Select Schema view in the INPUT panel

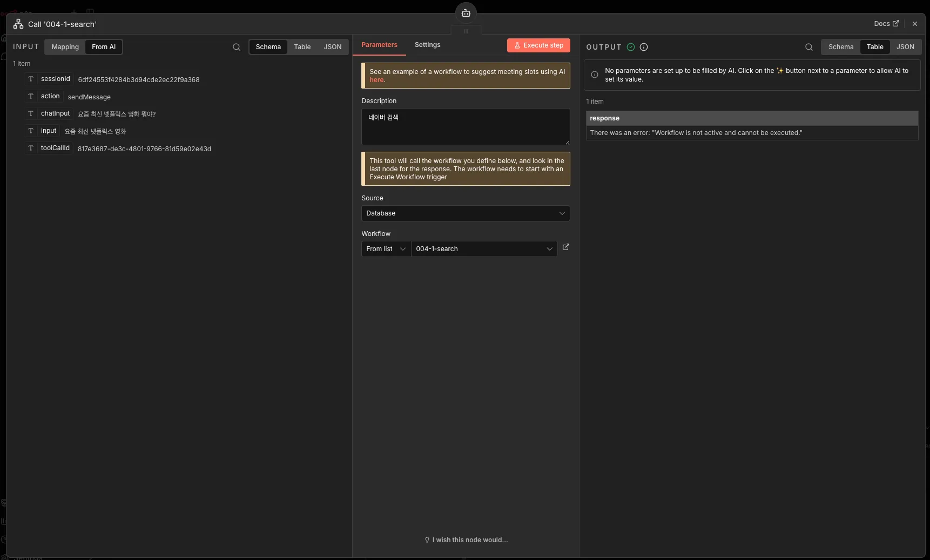(x=268, y=47)
